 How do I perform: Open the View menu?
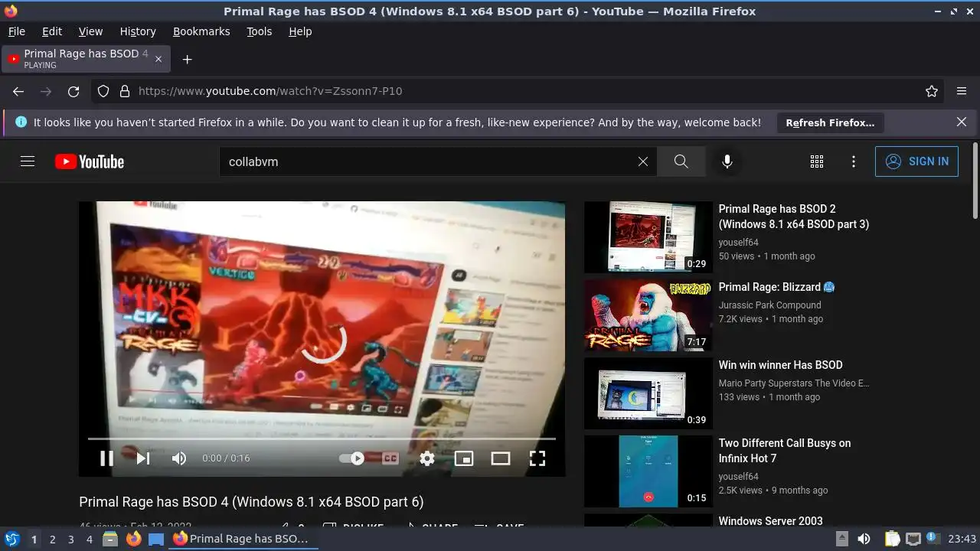click(x=90, y=31)
